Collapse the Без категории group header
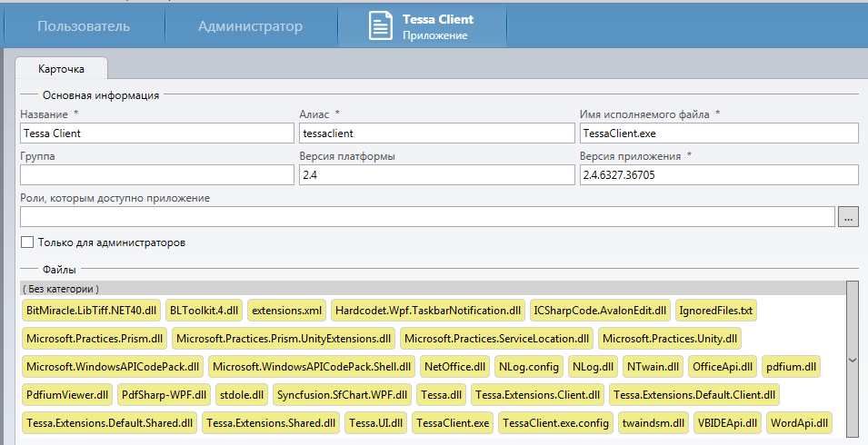This screenshot has width=868, height=445. click(x=61, y=289)
